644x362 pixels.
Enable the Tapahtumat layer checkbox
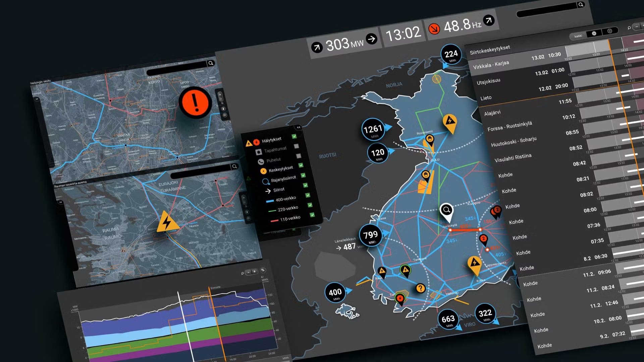point(296,146)
